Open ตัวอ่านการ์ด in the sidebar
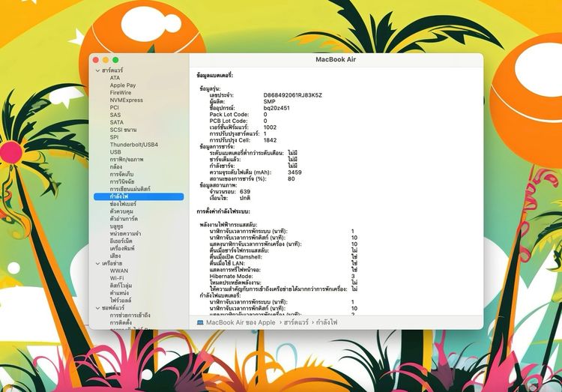Screen dimensions: 562x392 [124, 219]
